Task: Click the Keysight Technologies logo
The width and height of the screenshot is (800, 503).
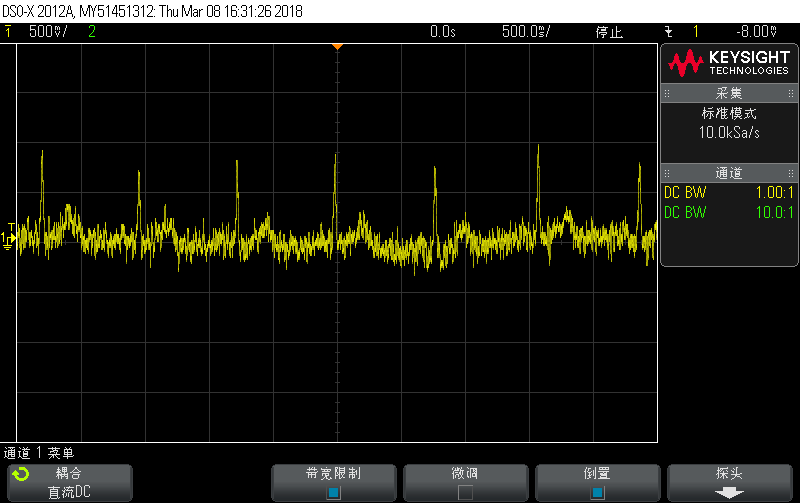Action: click(x=728, y=64)
